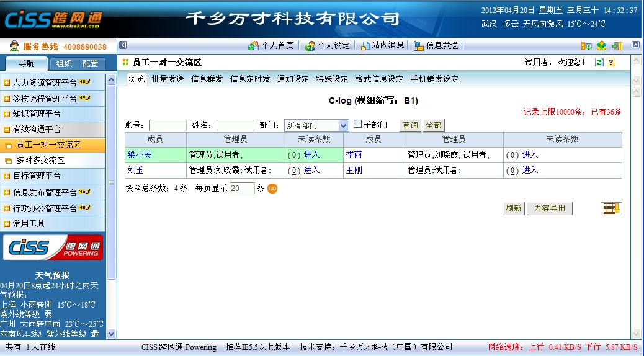Viewport: 644px width, 356px height.
Task: Click the 记录上限10000条 red notice text
Action: pyautogui.click(x=573, y=112)
